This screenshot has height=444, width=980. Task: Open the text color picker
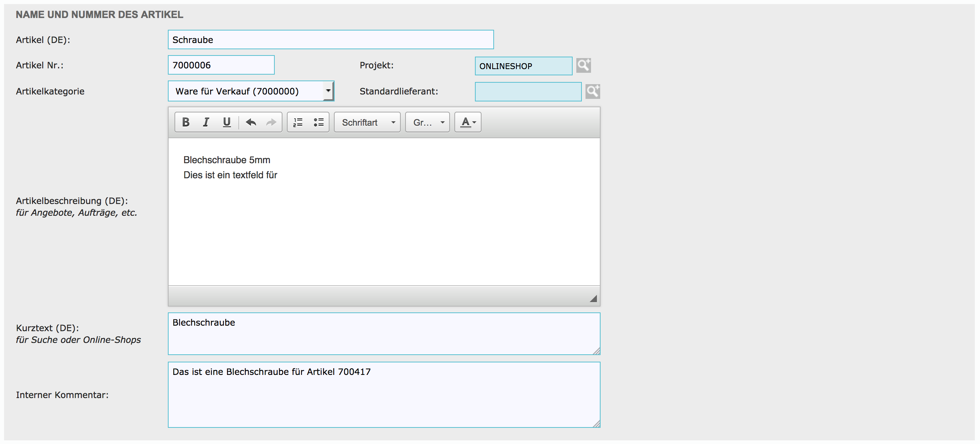468,122
